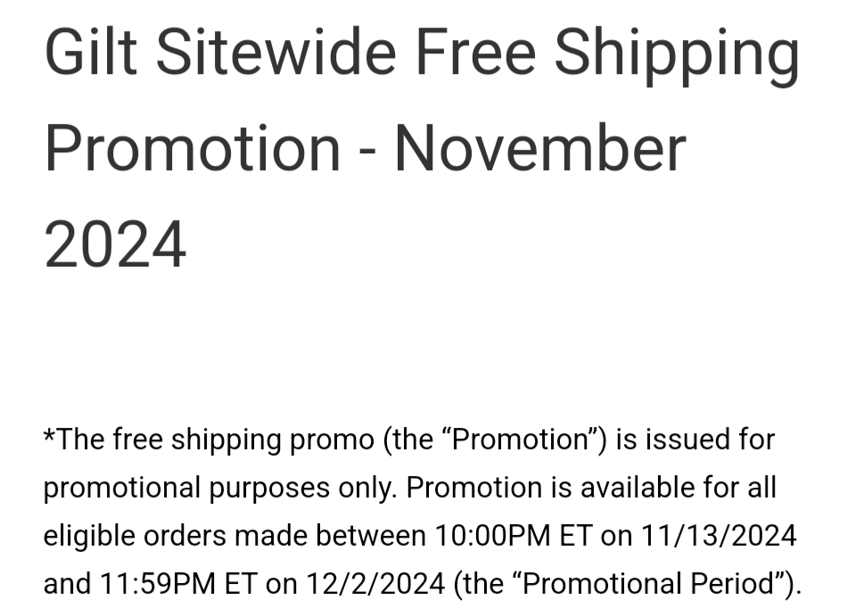Image resolution: width=856 pixels, height=616 pixels.
Task: Click "November" in the heading
Action: 540,149
